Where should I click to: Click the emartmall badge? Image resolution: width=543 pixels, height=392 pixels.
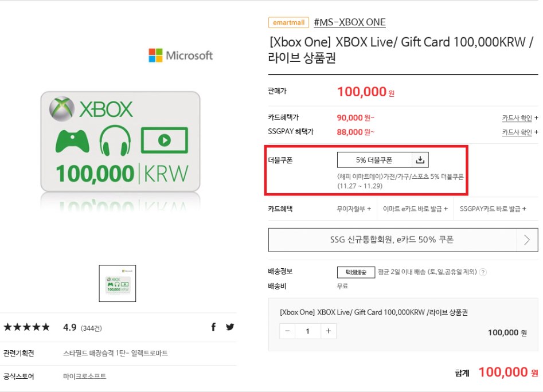point(288,23)
